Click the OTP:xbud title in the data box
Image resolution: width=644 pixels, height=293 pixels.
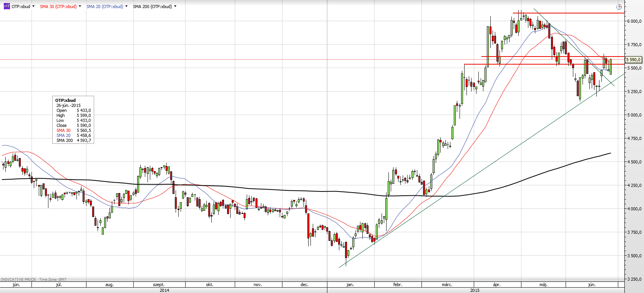point(65,100)
